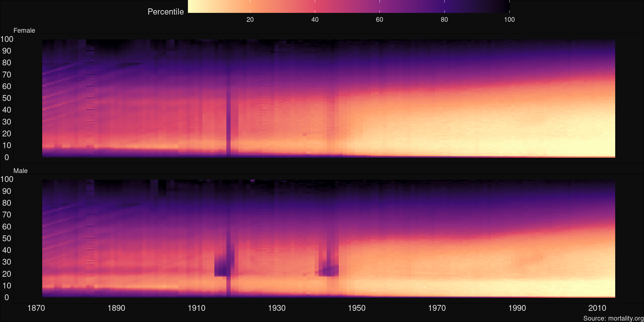Click the 1890 x-axis label
This screenshot has width=644, height=322.
[116, 308]
